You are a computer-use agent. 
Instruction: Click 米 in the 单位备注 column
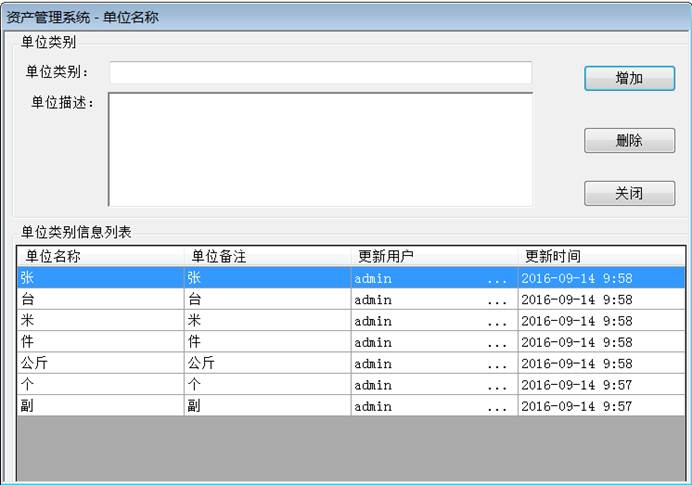(267, 320)
